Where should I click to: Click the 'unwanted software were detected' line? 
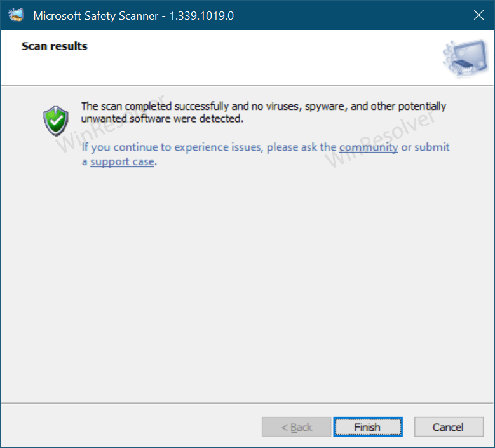coord(162,119)
